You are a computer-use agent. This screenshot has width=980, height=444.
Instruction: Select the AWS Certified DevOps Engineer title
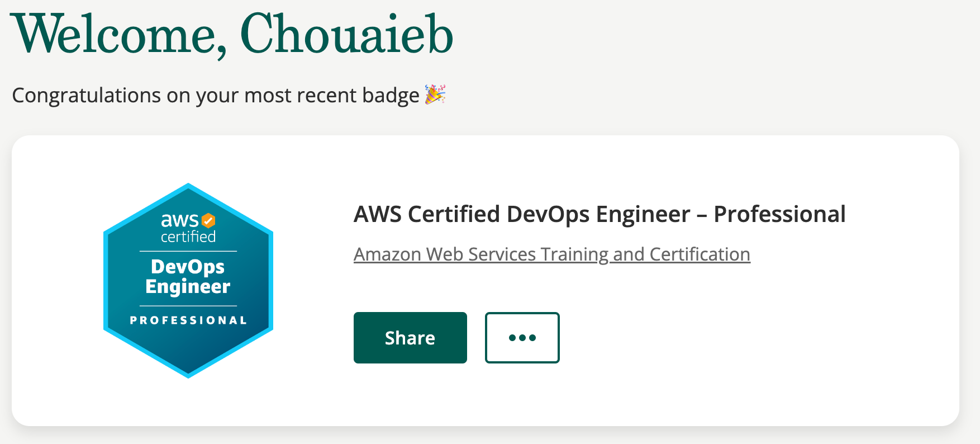(x=600, y=214)
